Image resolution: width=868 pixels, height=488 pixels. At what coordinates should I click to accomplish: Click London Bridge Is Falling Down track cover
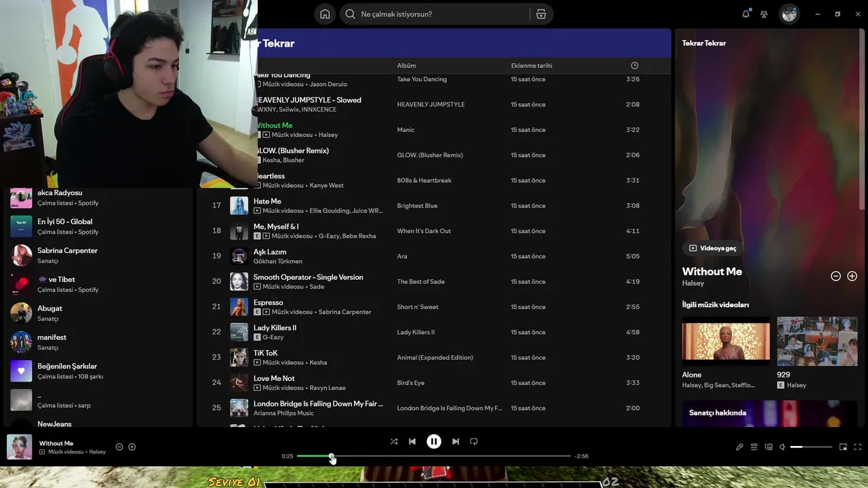pyautogui.click(x=239, y=408)
